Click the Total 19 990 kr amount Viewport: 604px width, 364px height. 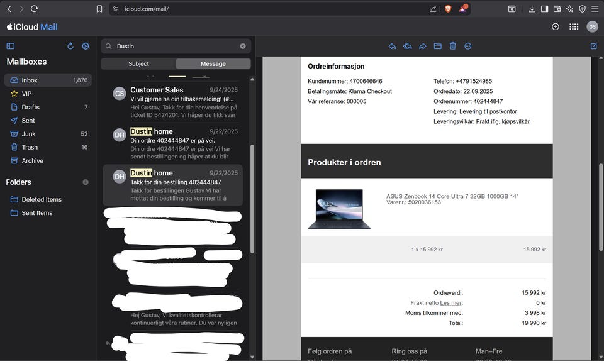tap(534, 323)
